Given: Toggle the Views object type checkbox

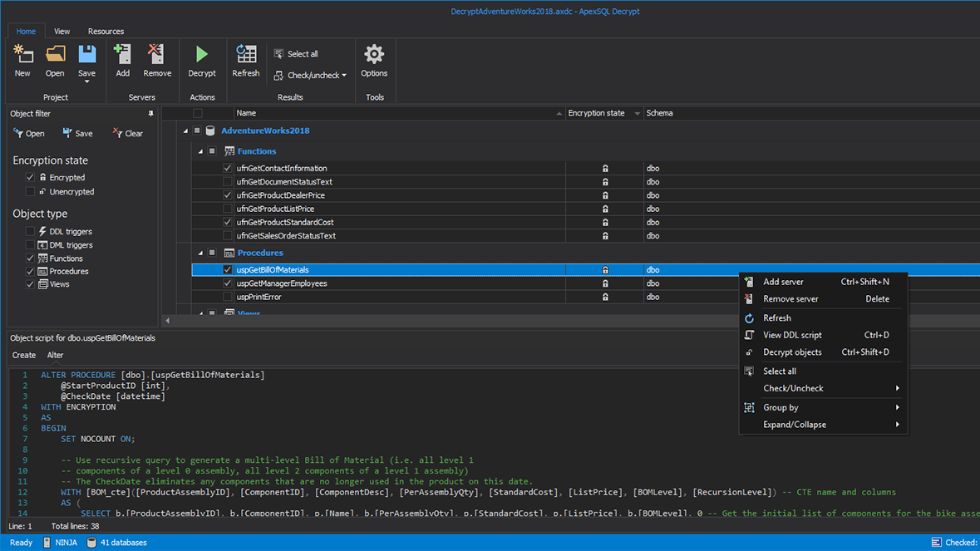Looking at the screenshot, I should click(30, 284).
